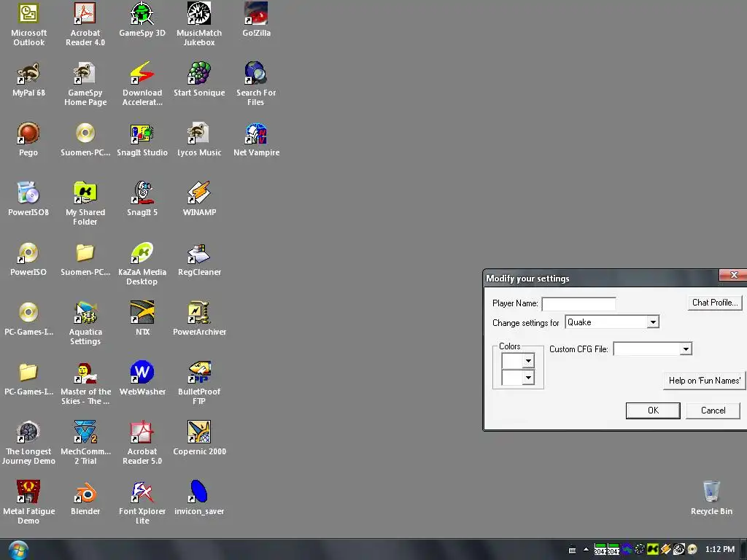Open the touch keyboard tray icon

click(x=572, y=550)
